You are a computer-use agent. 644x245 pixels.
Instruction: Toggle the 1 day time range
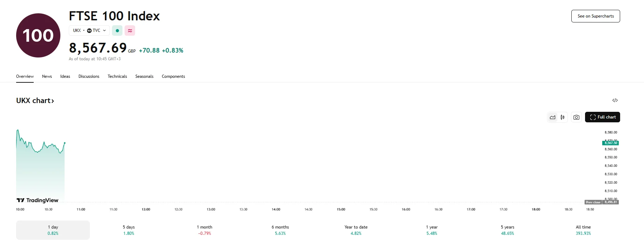coord(52,230)
